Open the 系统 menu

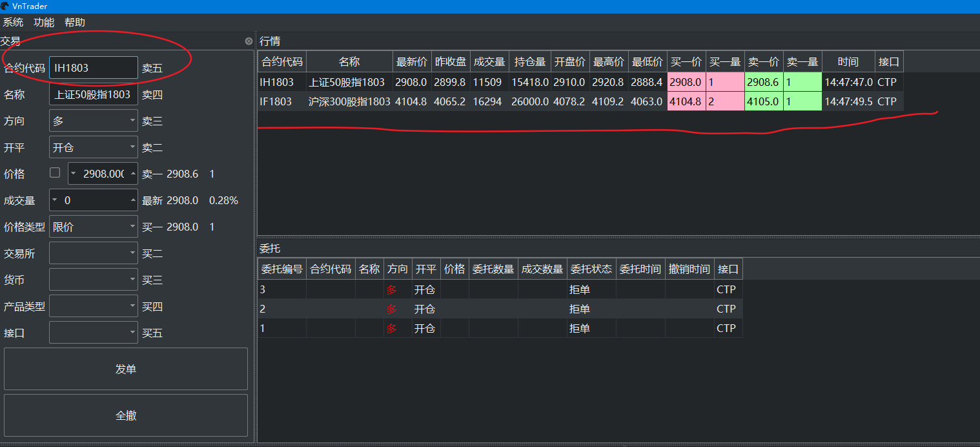pos(14,22)
